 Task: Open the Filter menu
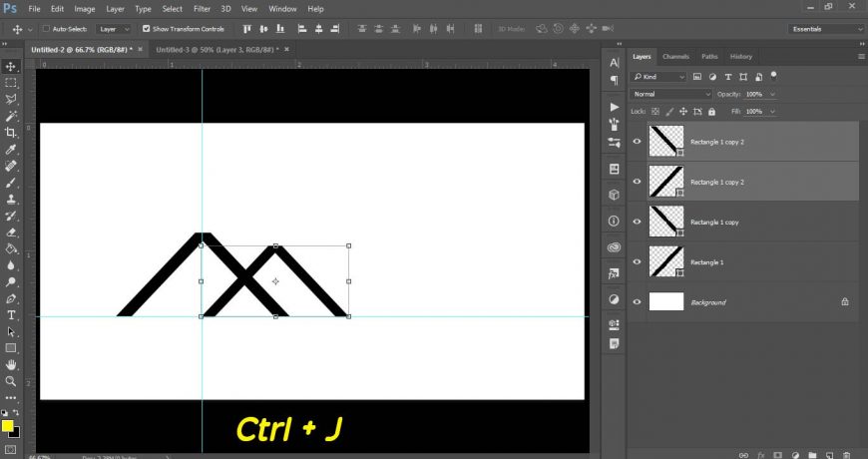click(200, 8)
